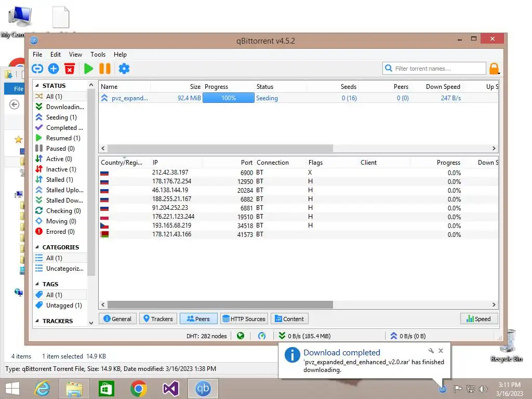Select the Active (0) filter
Viewport: 532px width, 399px height.
(60, 159)
